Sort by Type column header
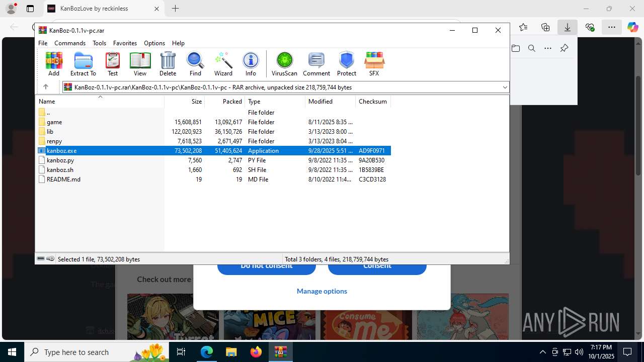Screen dimensions: 644x362 pyautogui.click(x=275, y=102)
